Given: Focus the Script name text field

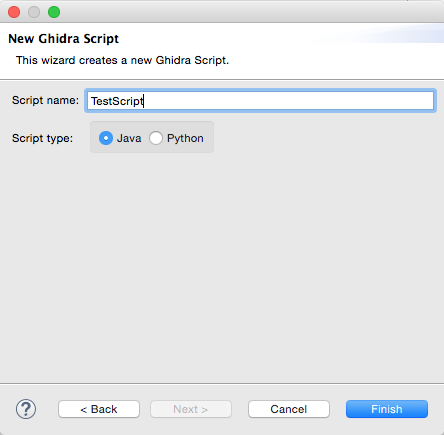Looking at the screenshot, I should point(260,101).
